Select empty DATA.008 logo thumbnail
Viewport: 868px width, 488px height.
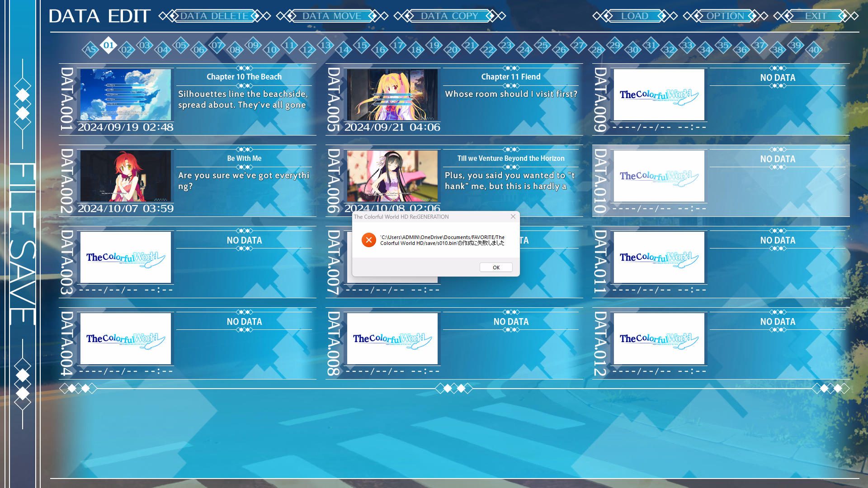pyautogui.click(x=392, y=338)
